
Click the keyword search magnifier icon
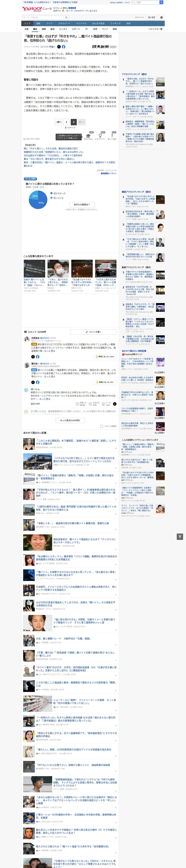(x=66, y=17)
